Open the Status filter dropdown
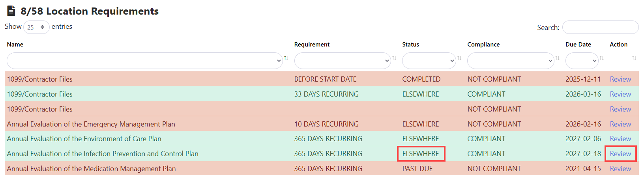The image size is (644, 175). (x=429, y=61)
